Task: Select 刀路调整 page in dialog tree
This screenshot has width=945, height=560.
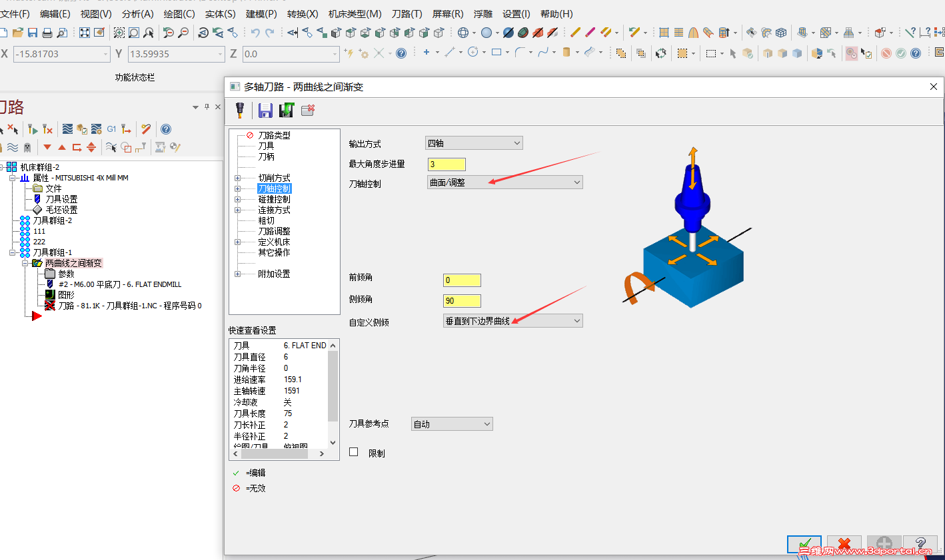Action: coord(274,231)
